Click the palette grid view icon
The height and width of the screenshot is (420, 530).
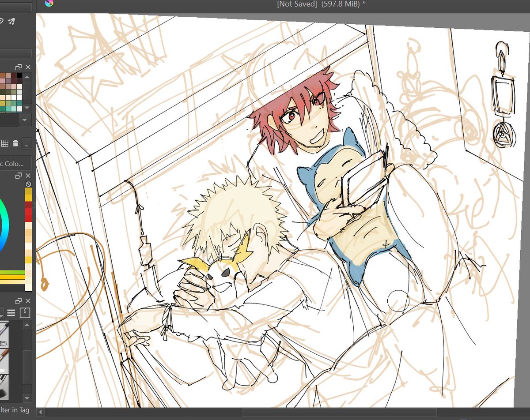coord(4,143)
